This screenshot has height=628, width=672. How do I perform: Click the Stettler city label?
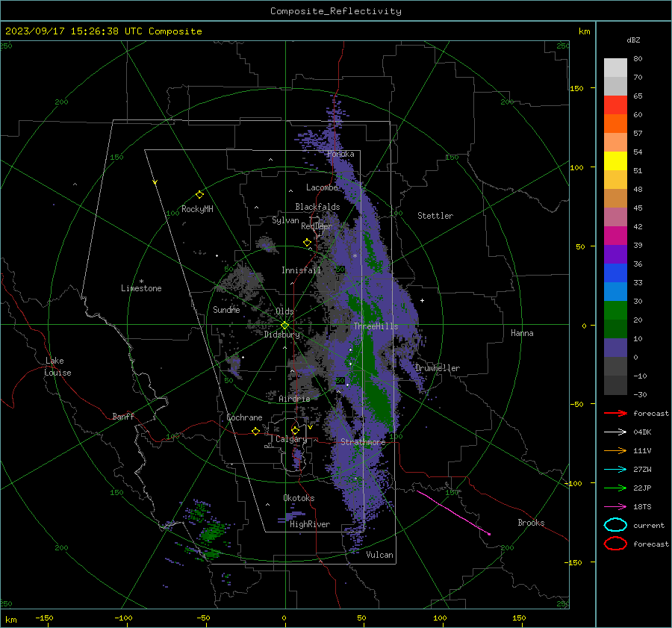click(x=435, y=216)
